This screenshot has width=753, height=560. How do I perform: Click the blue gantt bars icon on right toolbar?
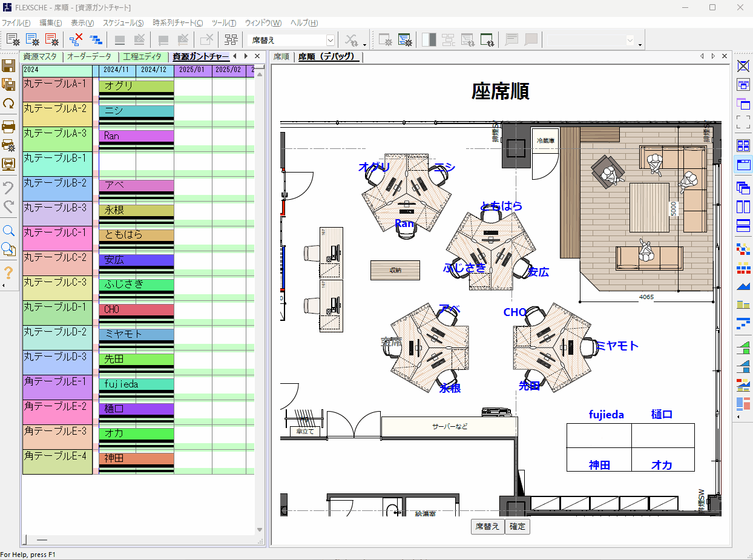[x=743, y=324]
